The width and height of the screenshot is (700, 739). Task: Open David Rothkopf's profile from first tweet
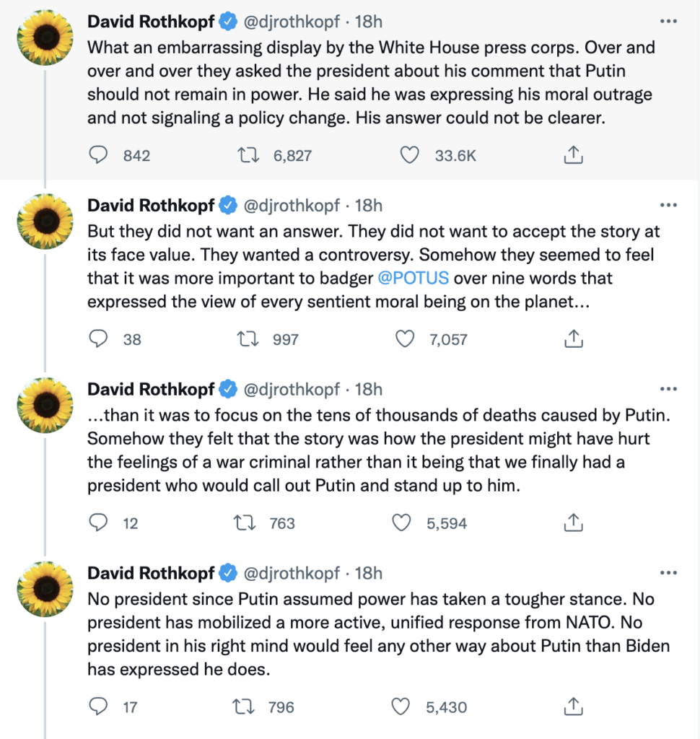pos(151,22)
